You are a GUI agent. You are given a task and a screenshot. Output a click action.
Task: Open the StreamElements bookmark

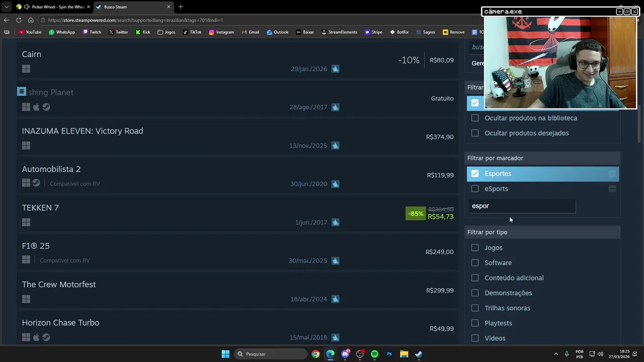pos(339,32)
